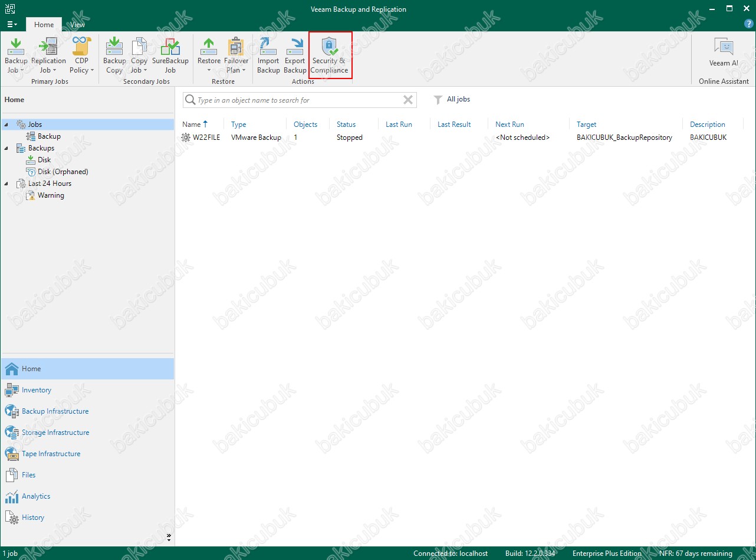This screenshot has width=756, height=560.
Task: Click Build: 12.2.0.334 in status bar
Action: [x=530, y=554]
